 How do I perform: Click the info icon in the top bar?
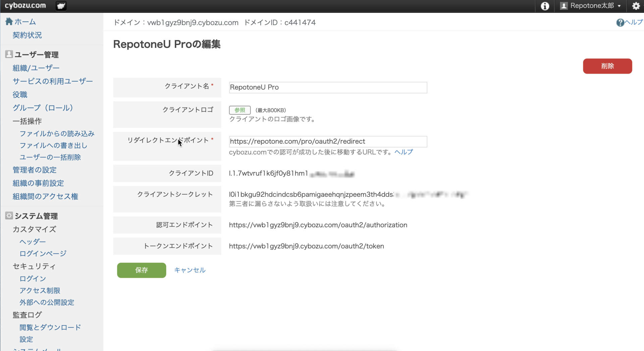point(544,6)
